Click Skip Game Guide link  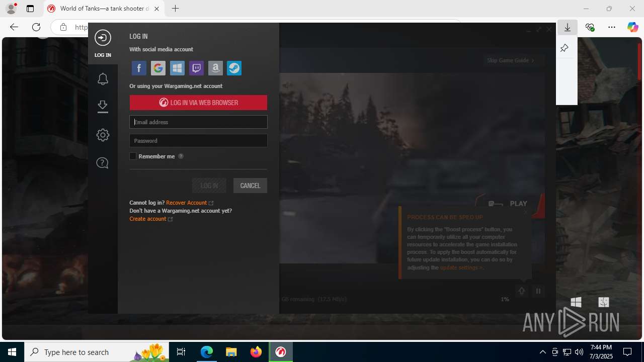pos(510,60)
